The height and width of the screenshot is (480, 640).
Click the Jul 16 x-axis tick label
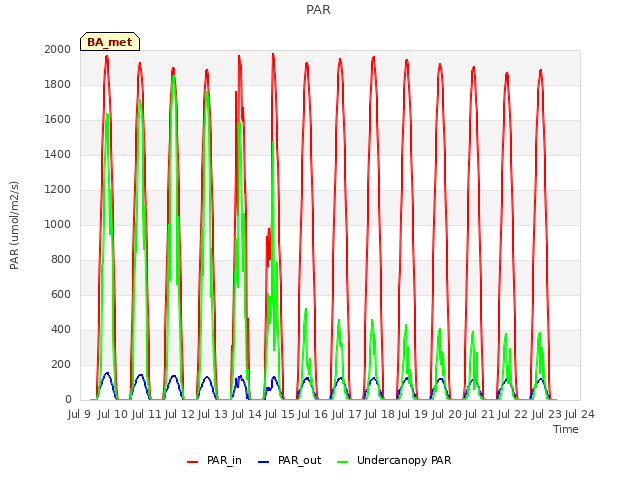coord(313,414)
